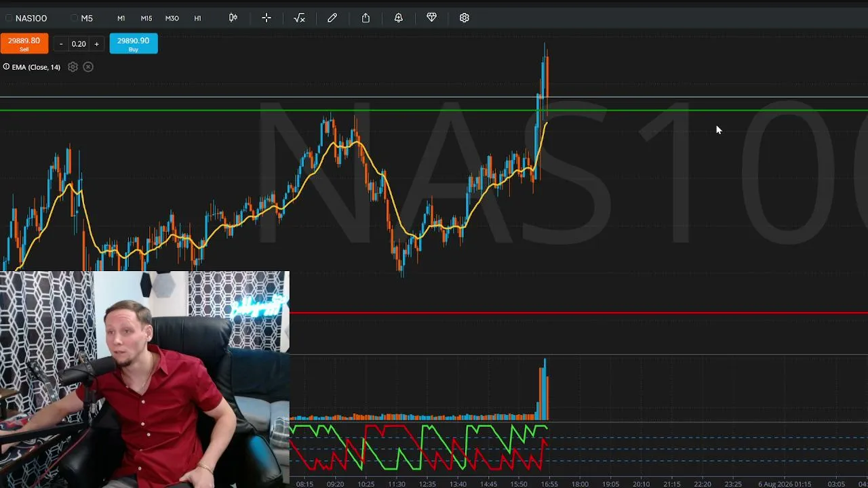The image size is (868, 488).
Task: Click the 19:05 time axis label
Action: (611, 484)
